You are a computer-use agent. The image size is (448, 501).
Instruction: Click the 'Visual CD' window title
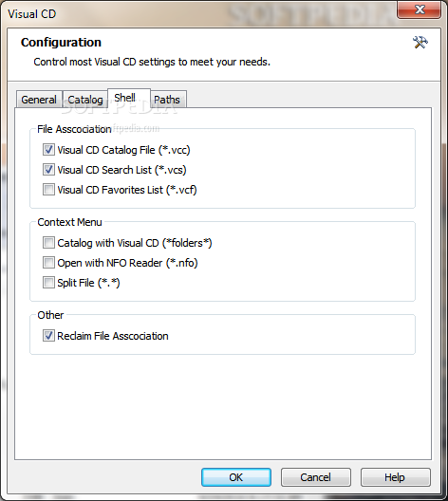pos(31,13)
